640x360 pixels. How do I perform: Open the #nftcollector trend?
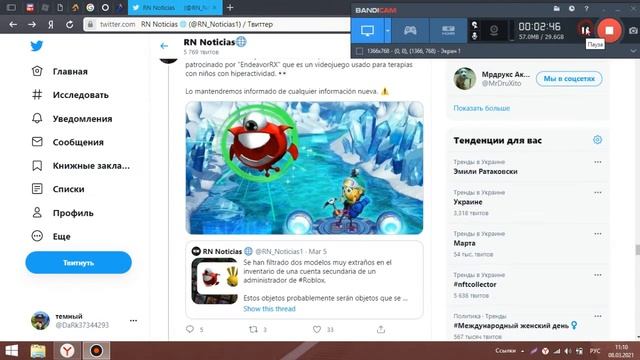coord(475,284)
